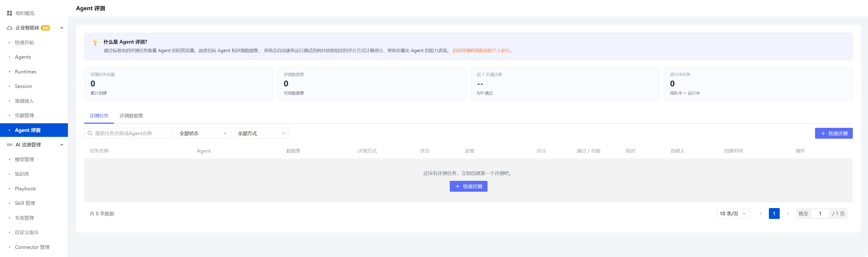The image size is (868, 257).
Task: Open the 10 条/页 page size dropdown
Action: [733, 213]
